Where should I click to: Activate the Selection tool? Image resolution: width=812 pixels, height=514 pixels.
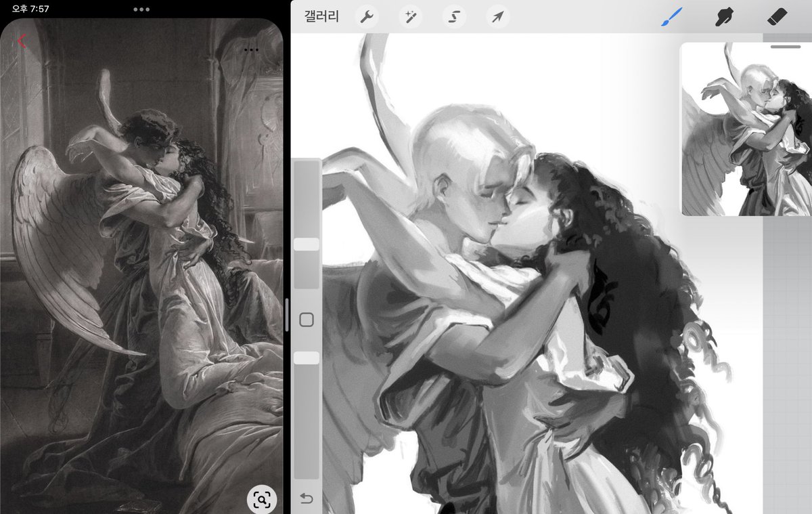click(454, 17)
